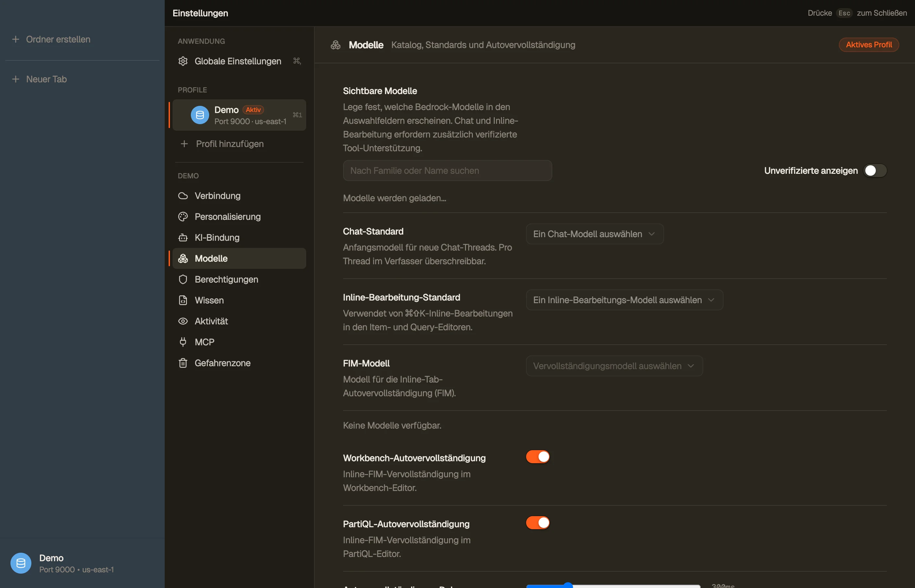Click the shield icon beside Berechtigungen
This screenshot has width=915, height=588.
183,280
